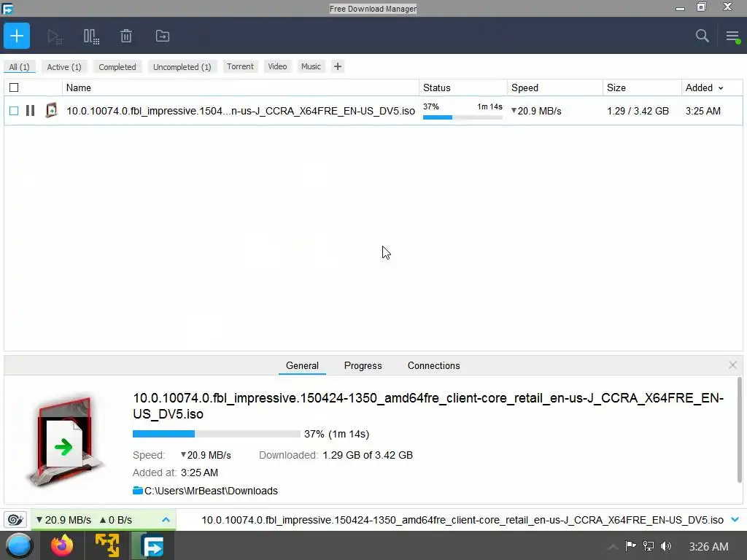Sort by the Name column header
This screenshot has width=747, height=560.
click(241, 87)
